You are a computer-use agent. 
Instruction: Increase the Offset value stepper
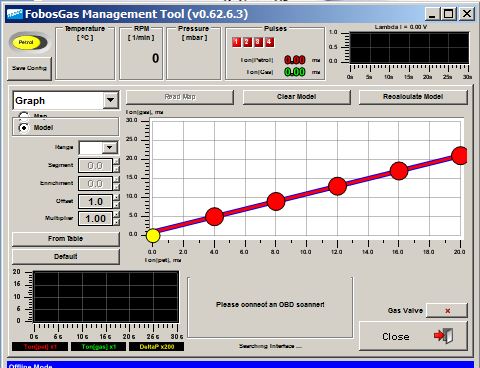(x=116, y=197)
